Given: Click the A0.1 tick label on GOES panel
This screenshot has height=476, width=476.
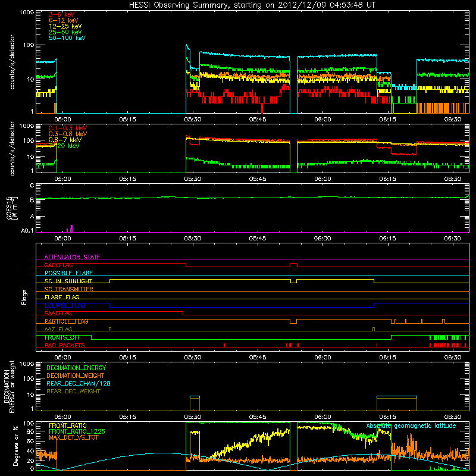Looking at the screenshot, I should pyautogui.click(x=27, y=230).
